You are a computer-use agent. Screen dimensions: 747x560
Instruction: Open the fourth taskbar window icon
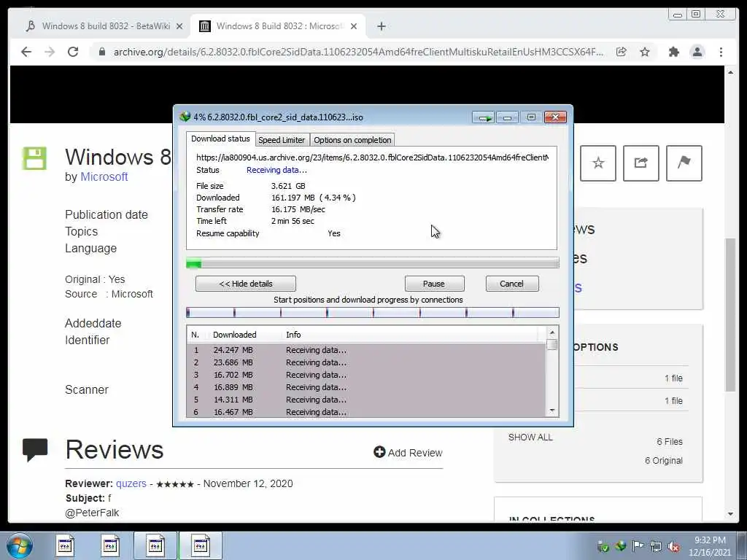pyautogui.click(x=201, y=545)
